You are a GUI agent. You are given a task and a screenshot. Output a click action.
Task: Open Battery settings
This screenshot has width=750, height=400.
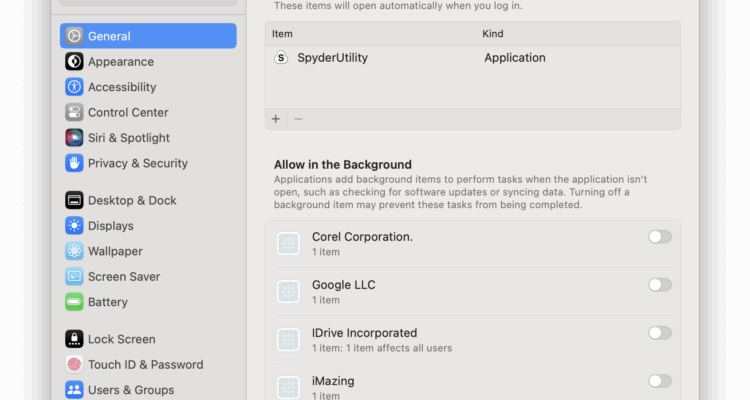(x=148, y=301)
